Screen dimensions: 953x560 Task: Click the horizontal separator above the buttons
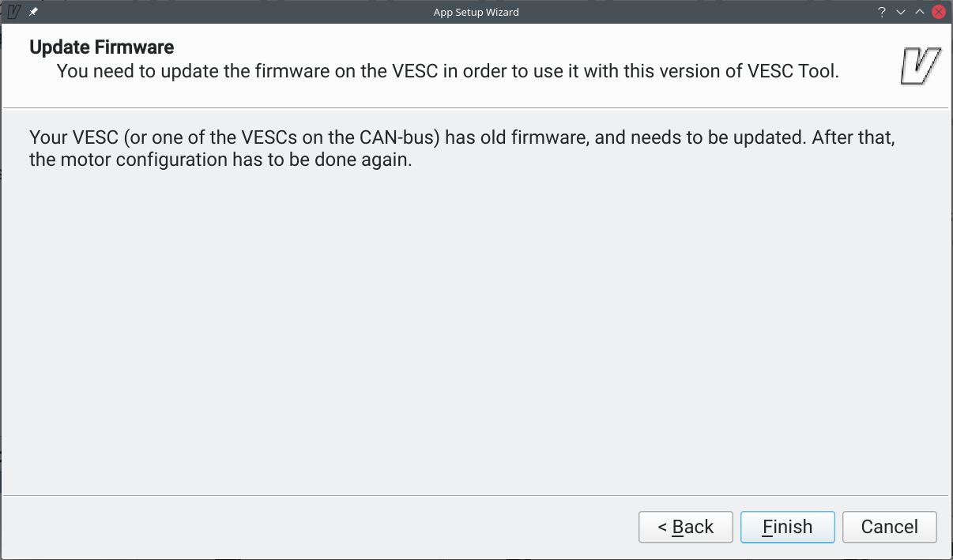pos(474,496)
